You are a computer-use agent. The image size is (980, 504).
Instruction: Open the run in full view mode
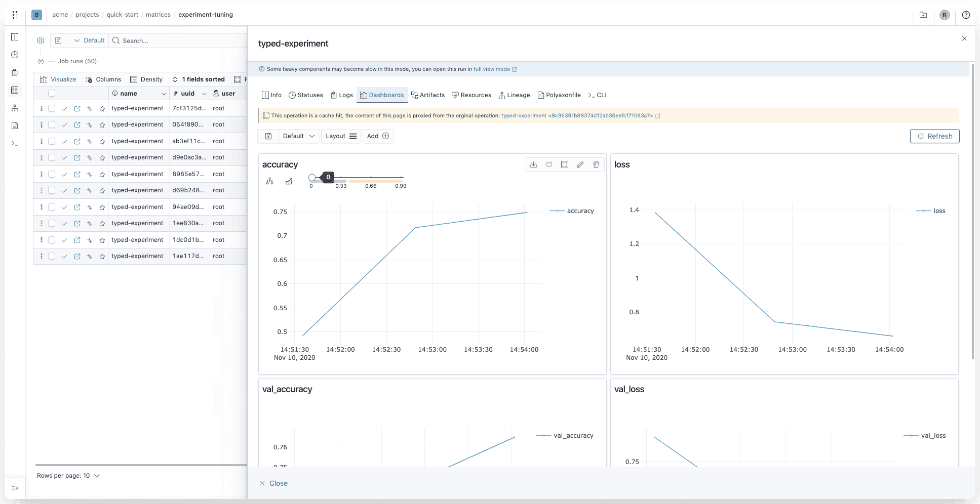click(492, 69)
